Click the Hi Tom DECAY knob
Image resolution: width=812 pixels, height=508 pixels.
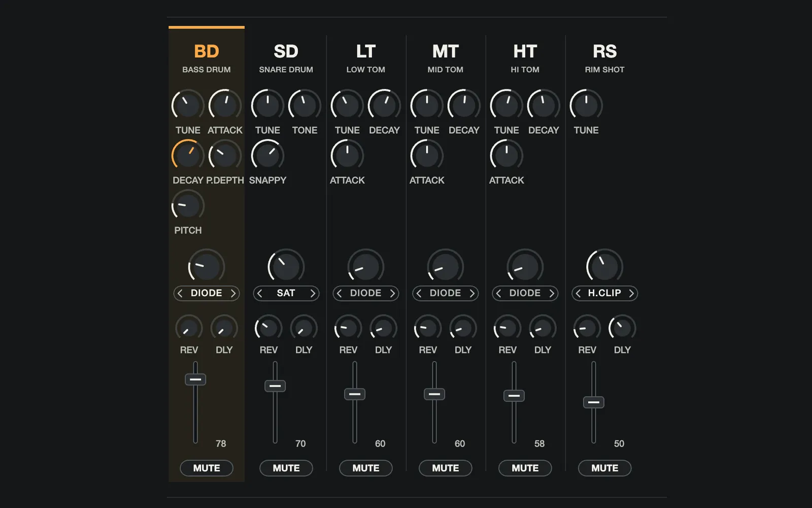point(544,105)
